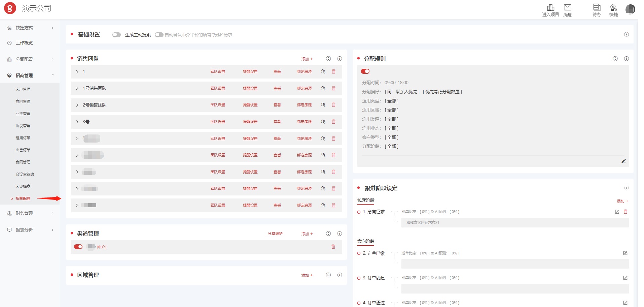Click 团队设置 for the 3号 team

pos(218,122)
